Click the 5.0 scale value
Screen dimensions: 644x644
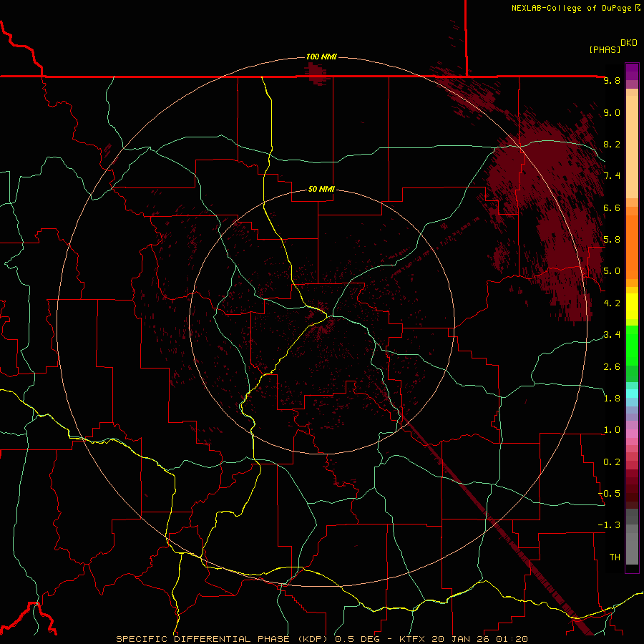(612, 271)
